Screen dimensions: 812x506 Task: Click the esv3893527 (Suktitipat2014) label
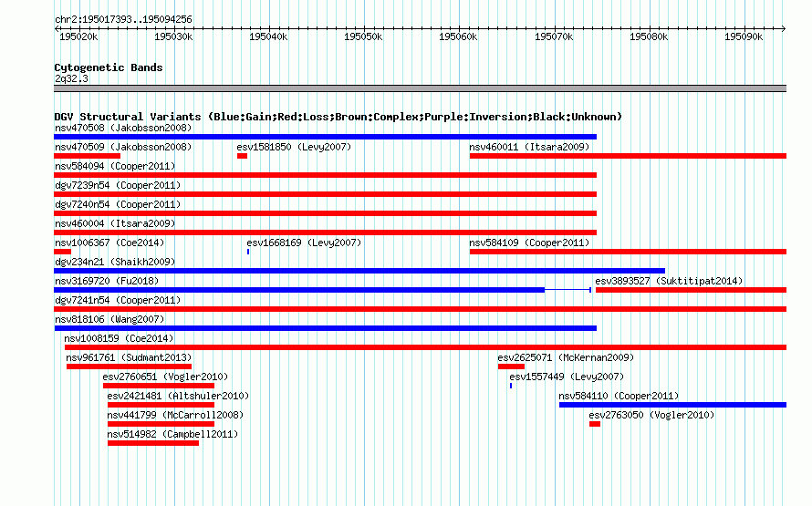(669, 281)
